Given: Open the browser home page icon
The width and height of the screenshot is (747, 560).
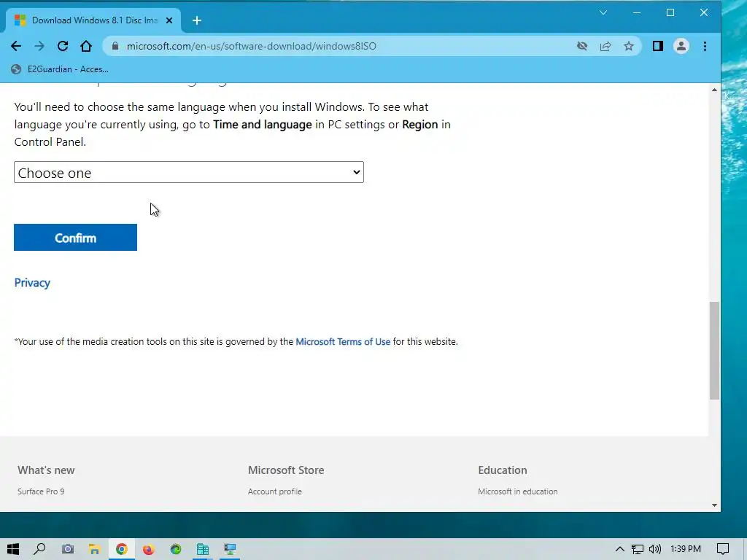Looking at the screenshot, I should (x=86, y=46).
